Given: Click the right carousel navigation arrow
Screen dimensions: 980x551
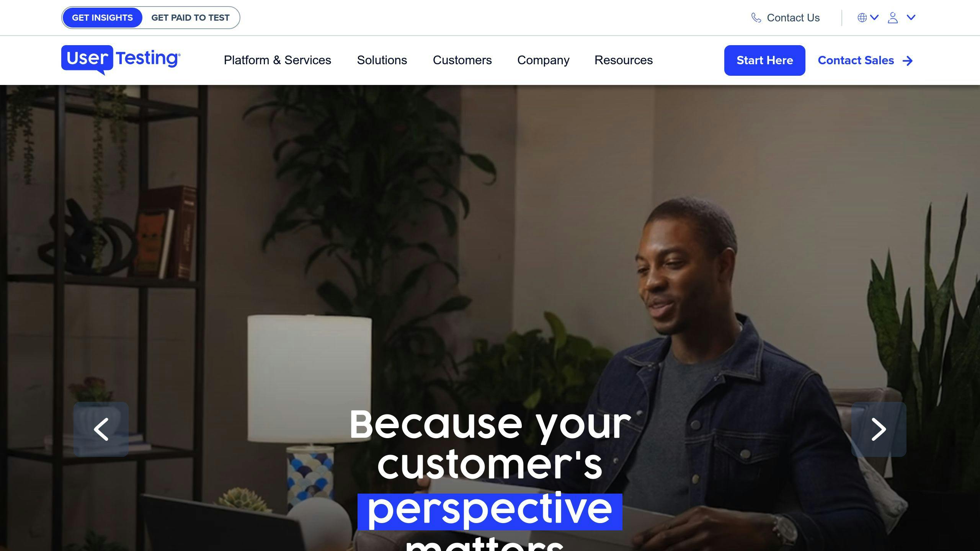Looking at the screenshot, I should [x=879, y=429].
